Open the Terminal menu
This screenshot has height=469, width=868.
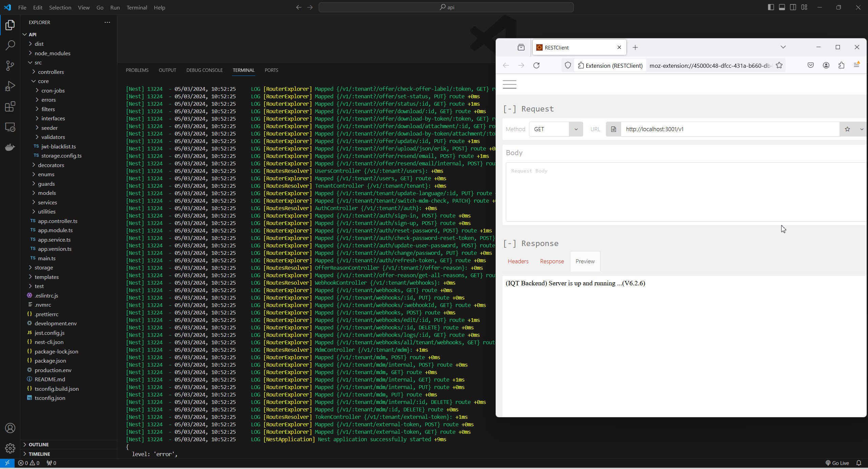point(137,7)
